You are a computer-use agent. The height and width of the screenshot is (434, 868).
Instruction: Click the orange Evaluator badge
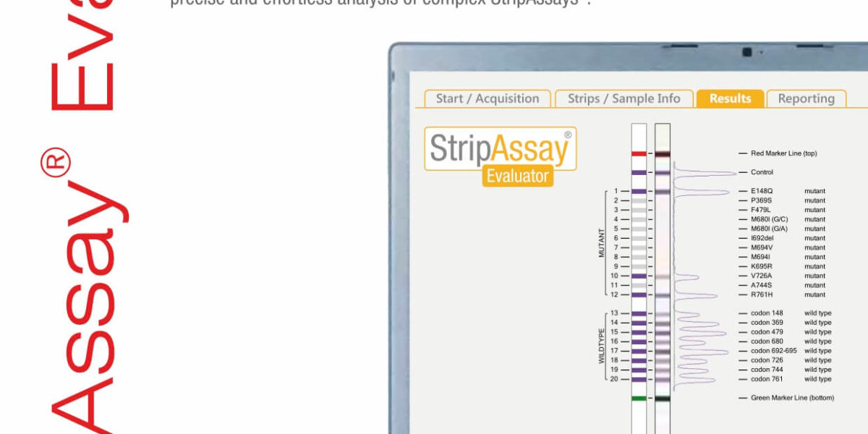tap(518, 176)
